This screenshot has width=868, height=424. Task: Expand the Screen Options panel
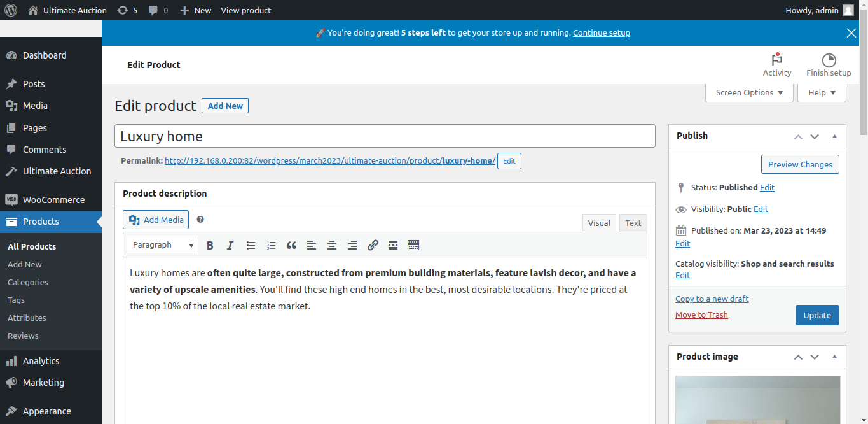point(750,92)
